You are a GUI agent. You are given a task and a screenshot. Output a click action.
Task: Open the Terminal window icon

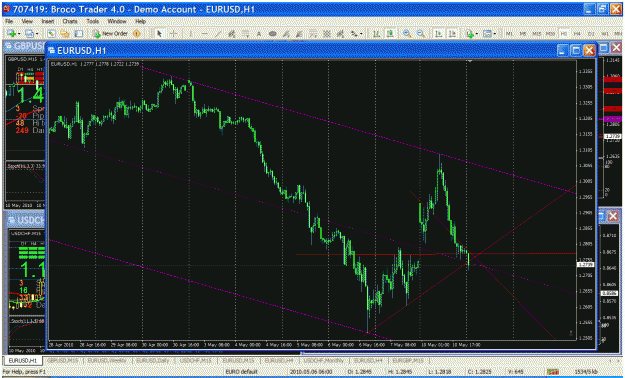(x=79, y=34)
